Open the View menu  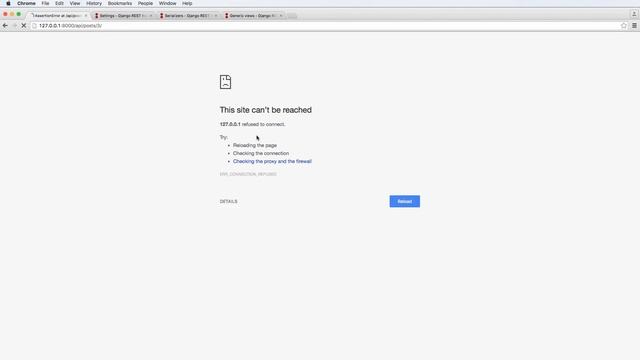coord(75,3)
